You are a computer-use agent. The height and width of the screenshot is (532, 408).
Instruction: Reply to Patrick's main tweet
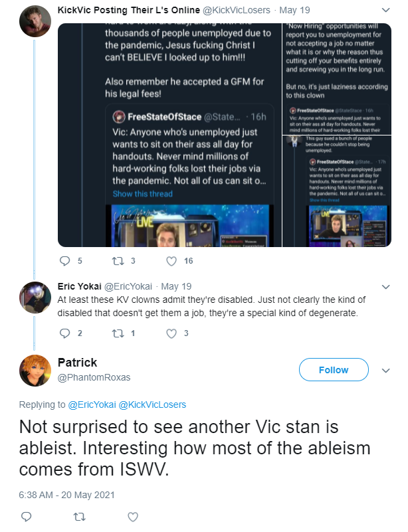pos(26,517)
